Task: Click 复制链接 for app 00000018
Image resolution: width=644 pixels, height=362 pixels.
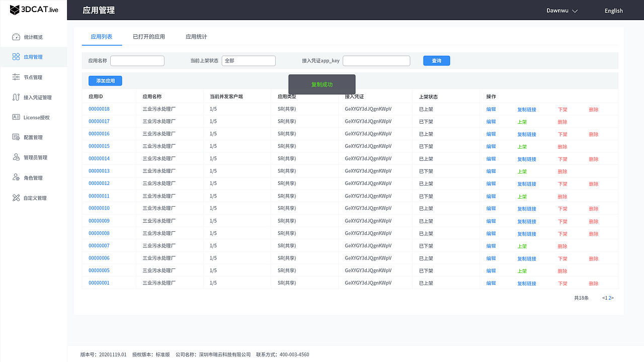Action: coord(527,110)
